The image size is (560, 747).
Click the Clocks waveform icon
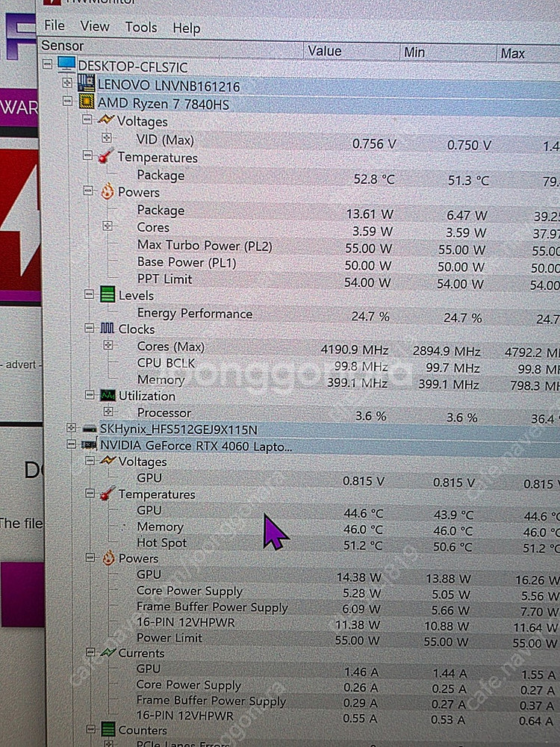pos(107,328)
